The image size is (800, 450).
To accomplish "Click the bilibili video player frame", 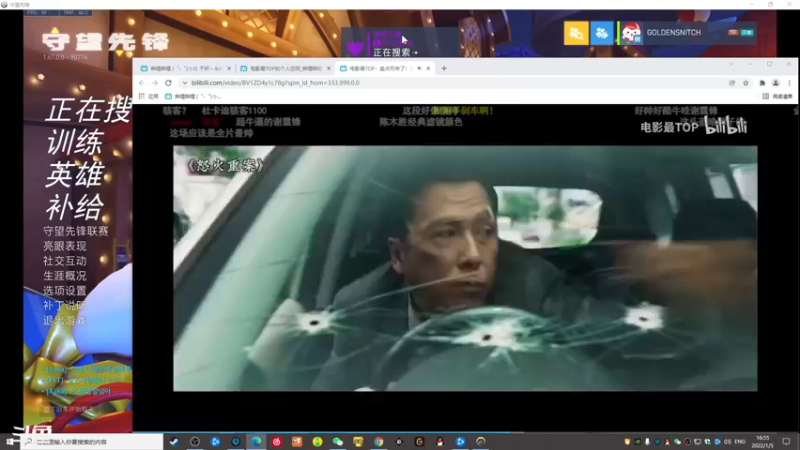I will coord(465,268).
